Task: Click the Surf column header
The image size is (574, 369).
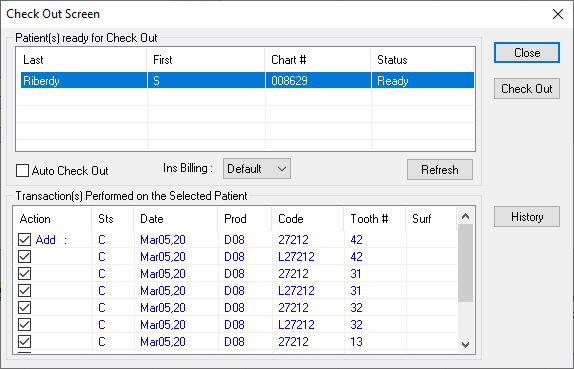Action: (x=431, y=219)
